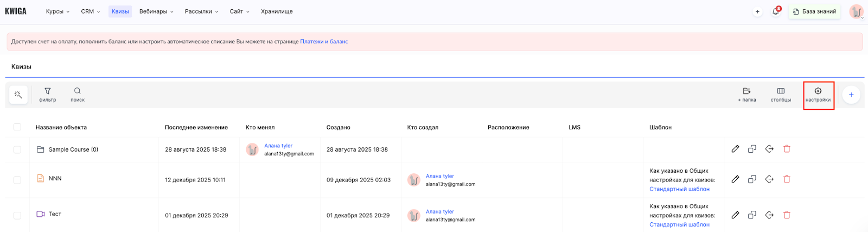
Task: Switch to the Квизы tab
Action: [120, 11]
